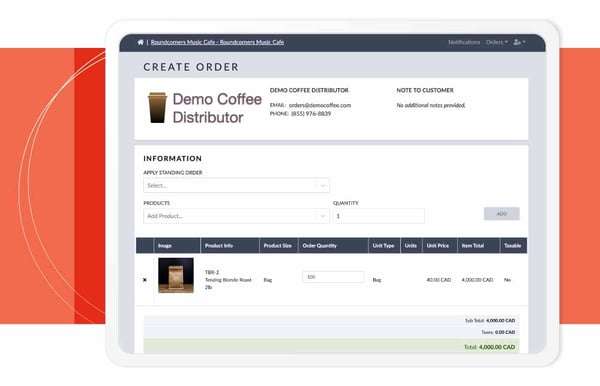The image size is (600, 386).
Task: Open the Tending Blonde Roast product thumbnail
Action: [176, 275]
